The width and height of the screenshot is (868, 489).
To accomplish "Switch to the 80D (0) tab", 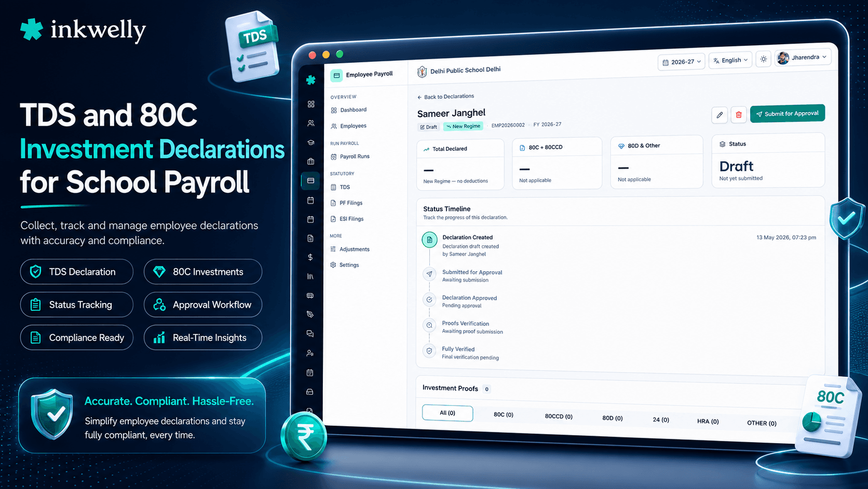I will point(613,418).
